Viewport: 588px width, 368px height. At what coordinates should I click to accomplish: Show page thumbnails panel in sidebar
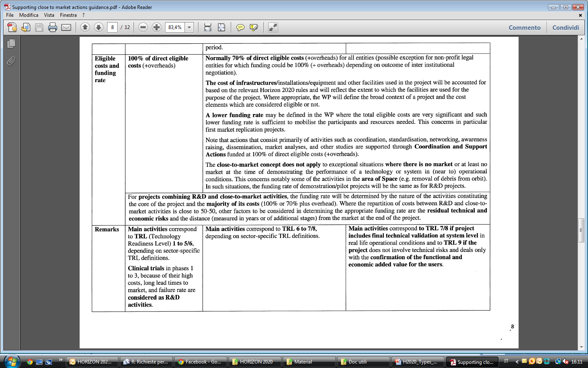coord(11,43)
